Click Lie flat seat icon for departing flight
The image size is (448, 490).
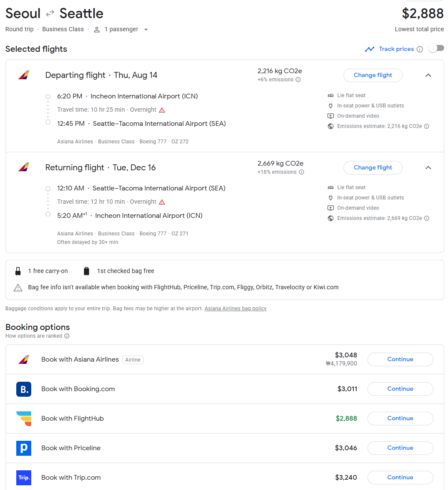(330, 95)
